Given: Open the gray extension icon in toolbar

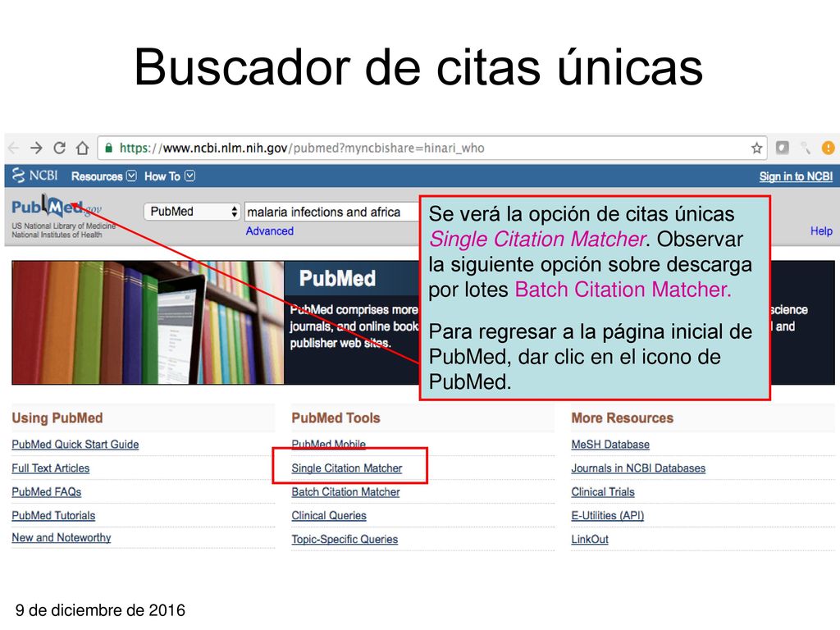Looking at the screenshot, I should 782,148.
